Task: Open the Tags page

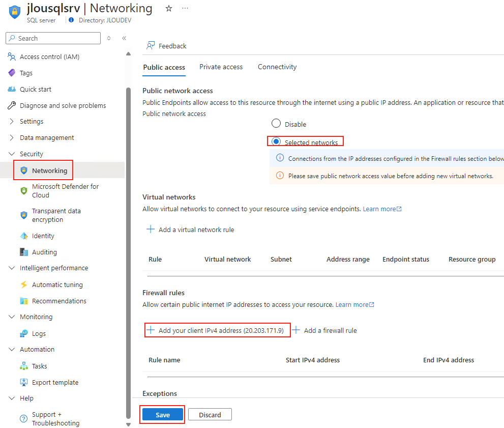Action: (x=26, y=73)
